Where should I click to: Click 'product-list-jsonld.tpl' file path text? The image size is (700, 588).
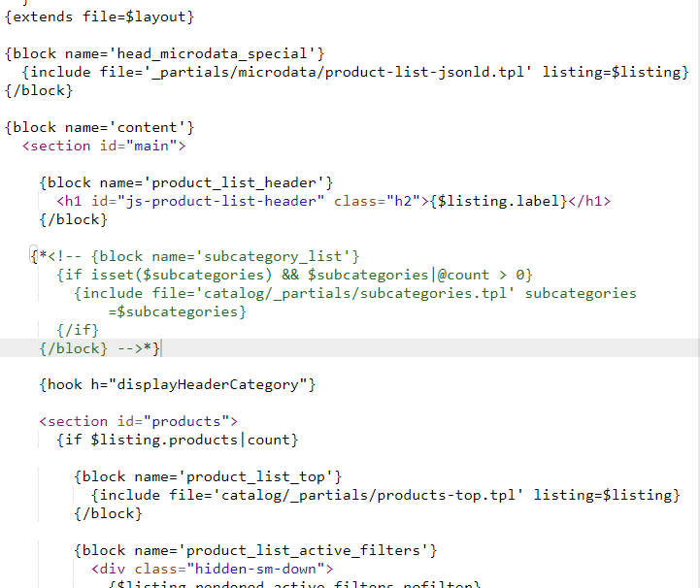click(x=424, y=72)
